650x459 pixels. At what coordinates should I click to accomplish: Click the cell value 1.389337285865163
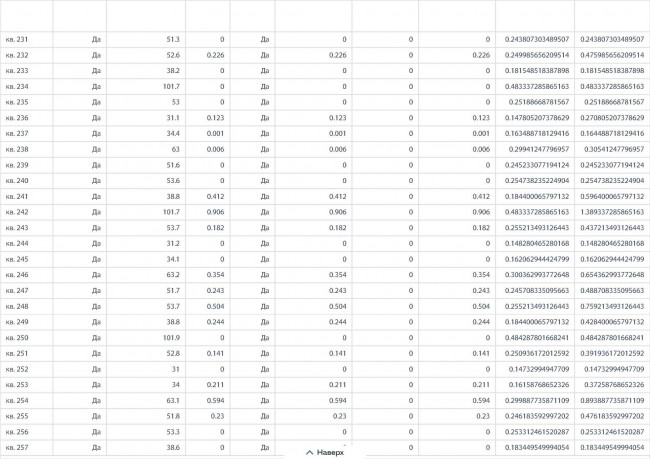612,212
